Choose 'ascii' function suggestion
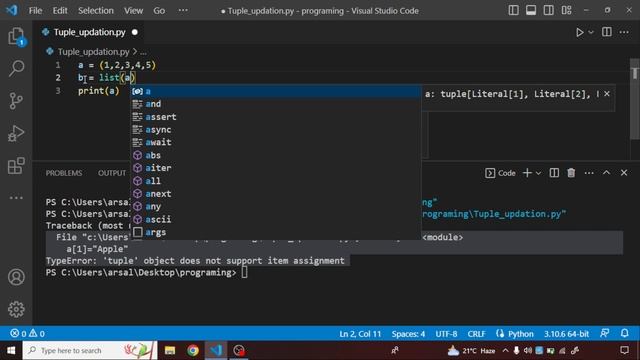This screenshot has height=360, width=640. click(276, 219)
